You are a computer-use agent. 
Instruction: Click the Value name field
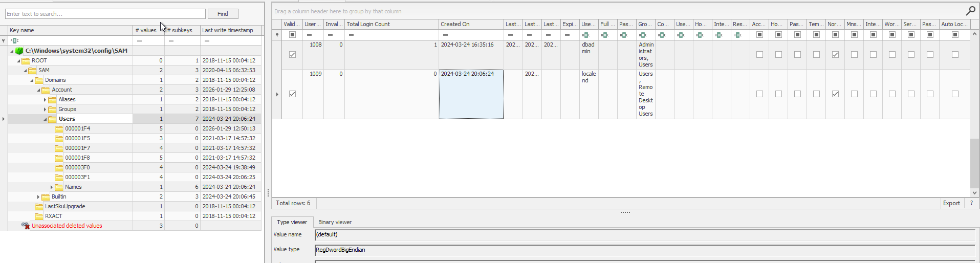(645, 235)
